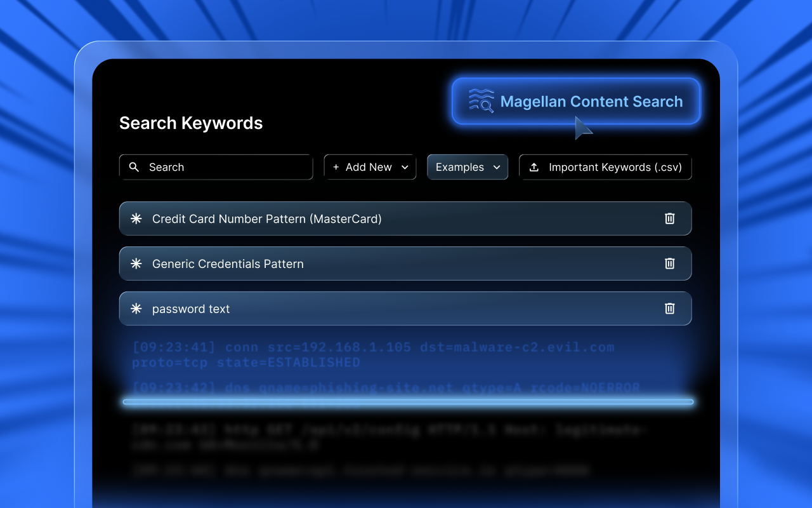The image size is (812, 508).
Task: Focus the Search keywords input field
Action: click(x=216, y=167)
